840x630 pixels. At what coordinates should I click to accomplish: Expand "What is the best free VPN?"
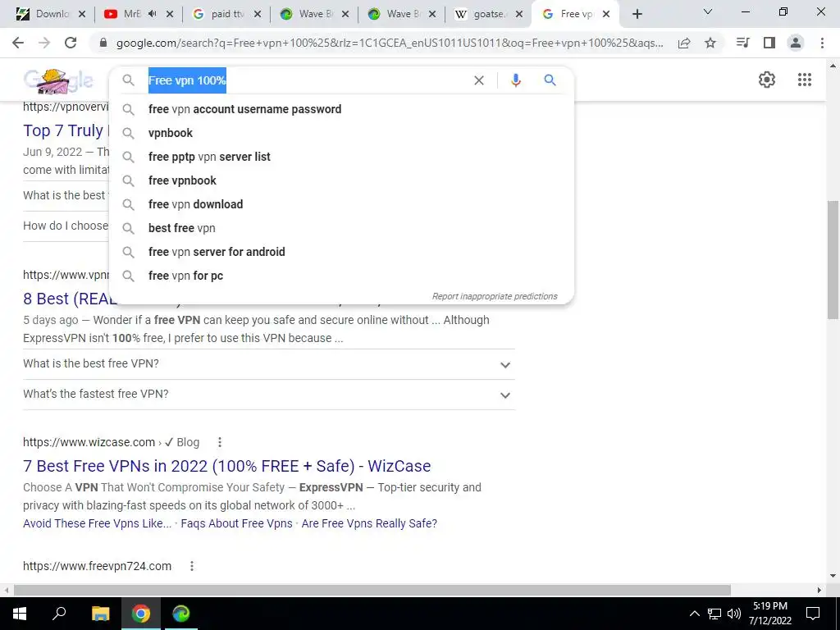point(269,363)
